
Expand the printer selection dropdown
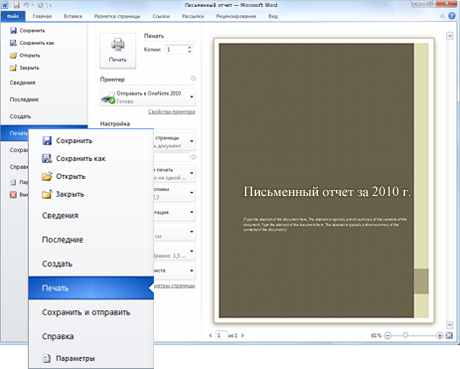192,97
